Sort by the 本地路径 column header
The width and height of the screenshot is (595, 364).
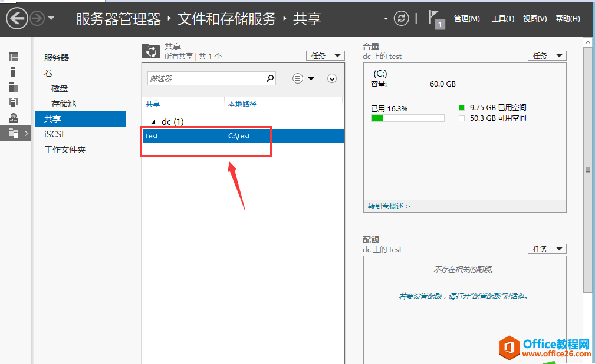(242, 104)
